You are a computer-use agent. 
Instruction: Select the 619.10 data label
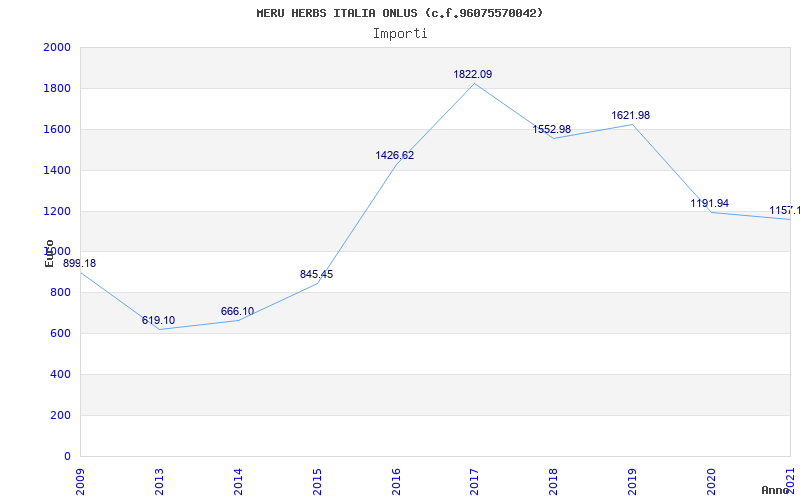click(158, 320)
